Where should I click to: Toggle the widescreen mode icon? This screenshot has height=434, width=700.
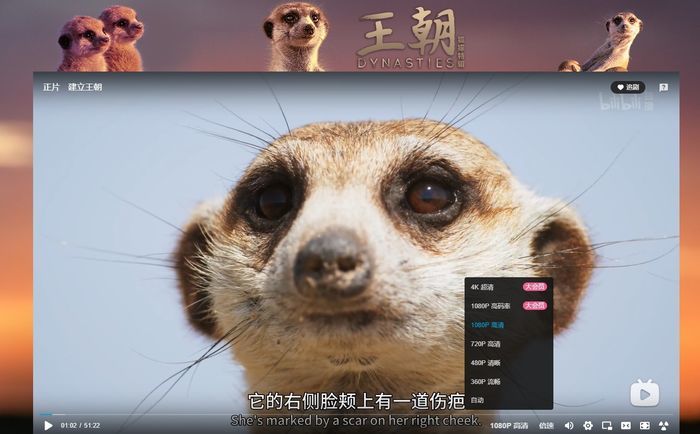click(626, 426)
